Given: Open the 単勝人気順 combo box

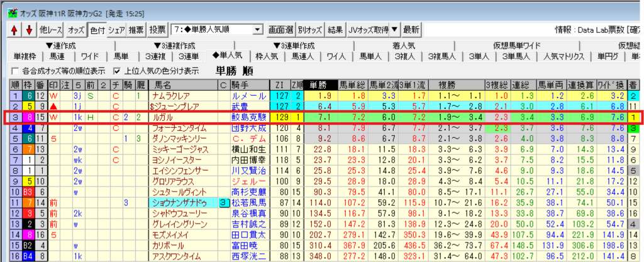Looking at the screenshot, I should [x=257, y=30].
